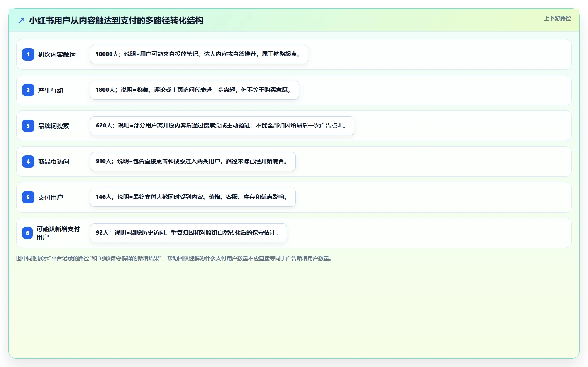The width and height of the screenshot is (588, 367).
Task: Click the box starting with 92人
Action: click(x=188, y=233)
